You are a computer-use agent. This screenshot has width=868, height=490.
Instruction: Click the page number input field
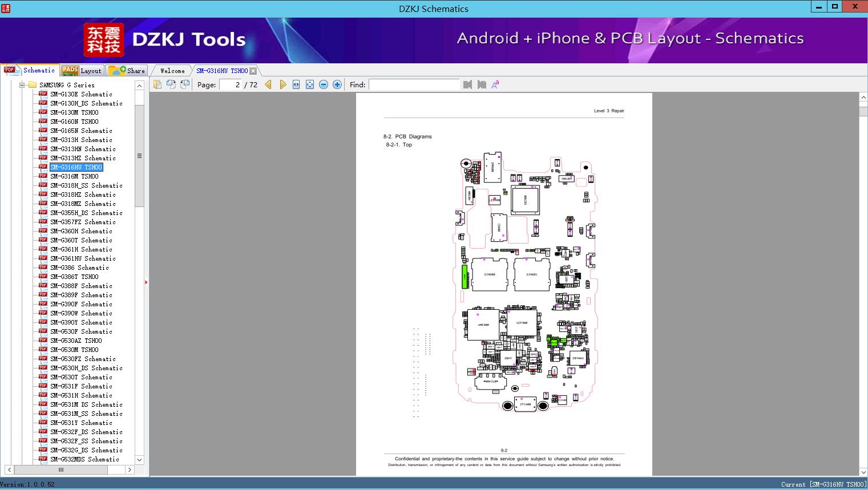click(231, 84)
